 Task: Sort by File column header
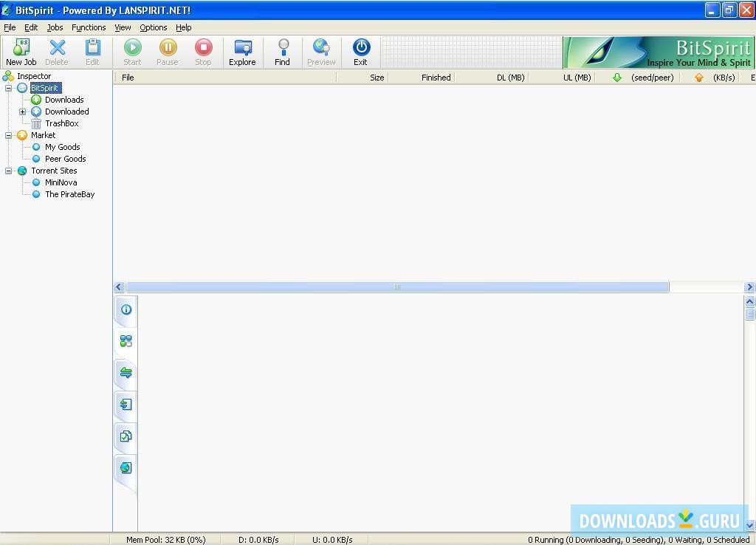pyautogui.click(x=225, y=78)
